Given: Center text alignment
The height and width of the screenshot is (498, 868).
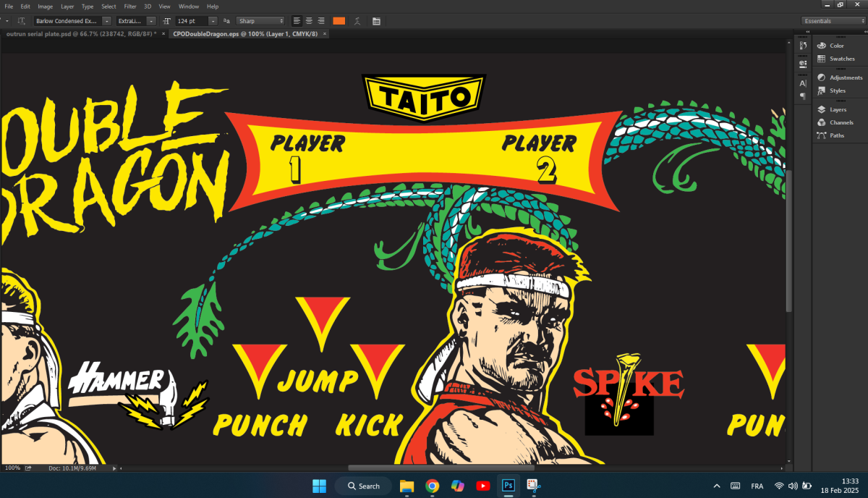Looking at the screenshot, I should coord(310,21).
